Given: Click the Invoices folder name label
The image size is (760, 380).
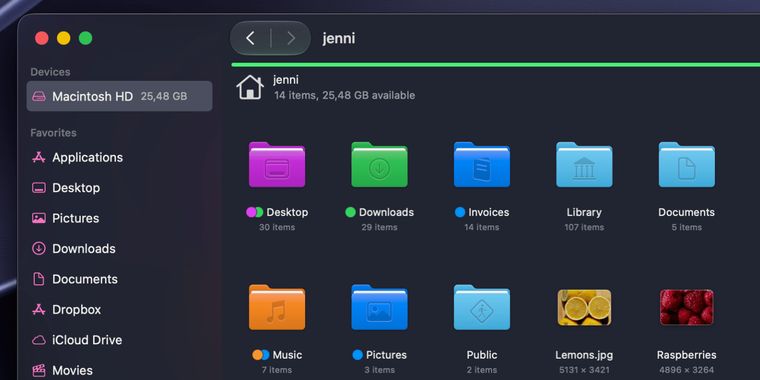Looking at the screenshot, I should click(x=489, y=212).
